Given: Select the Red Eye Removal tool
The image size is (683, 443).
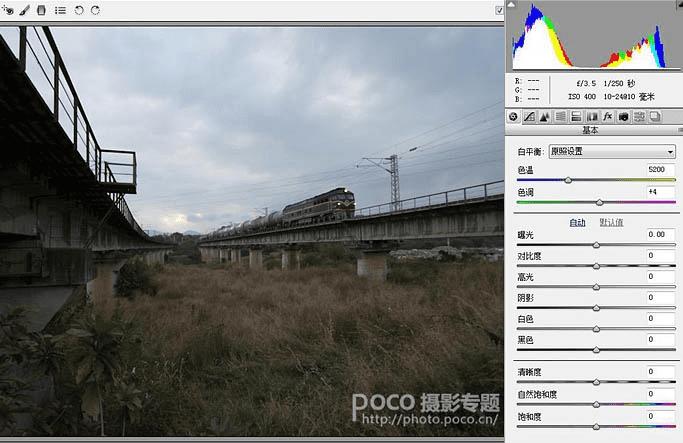Looking at the screenshot, I should (7, 10).
